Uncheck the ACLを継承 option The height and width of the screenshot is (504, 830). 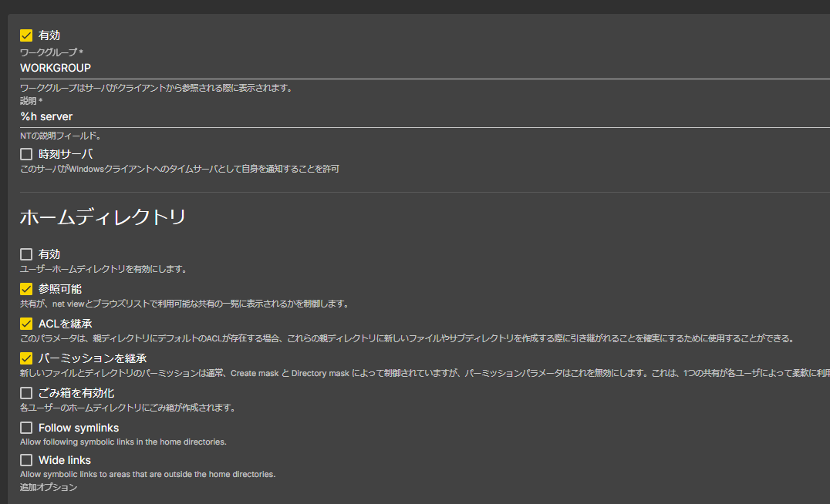pyautogui.click(x=25, y=323)
